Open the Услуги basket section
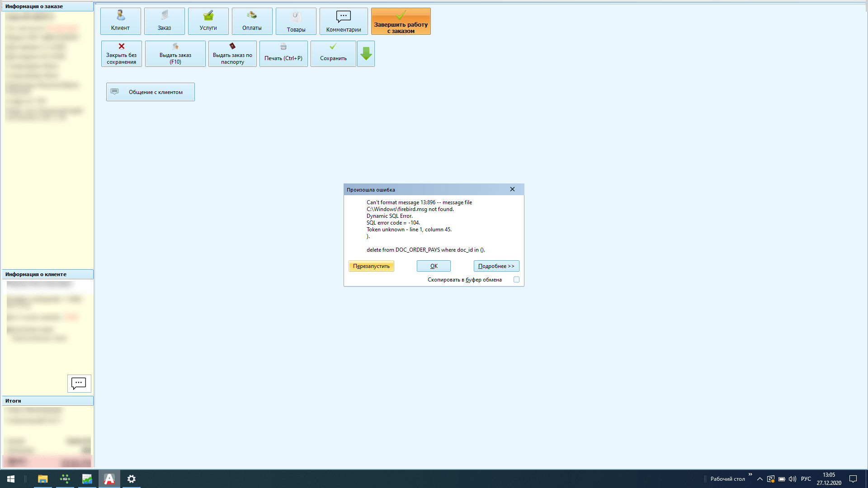 pos(208,21)
